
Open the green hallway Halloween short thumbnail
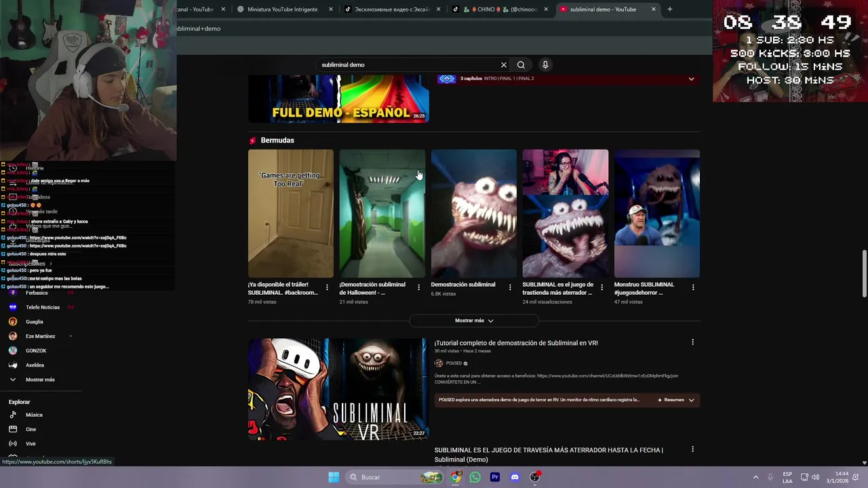point(382,213)
